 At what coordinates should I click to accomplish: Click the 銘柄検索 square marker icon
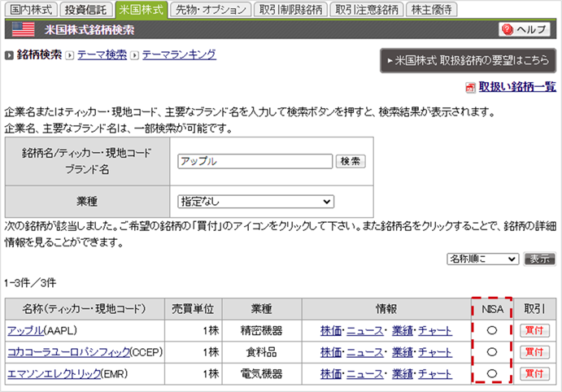tap(9, 55)
